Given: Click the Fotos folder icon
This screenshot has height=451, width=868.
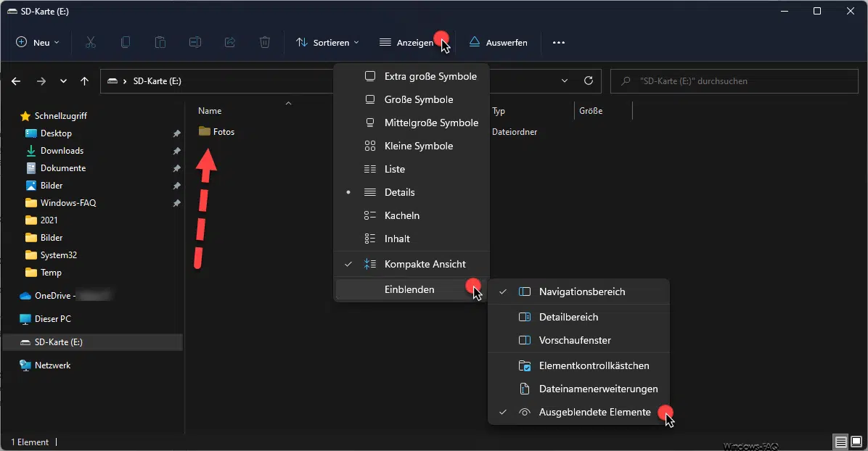Looking at the screenshot, I should (x=204, y=132).
